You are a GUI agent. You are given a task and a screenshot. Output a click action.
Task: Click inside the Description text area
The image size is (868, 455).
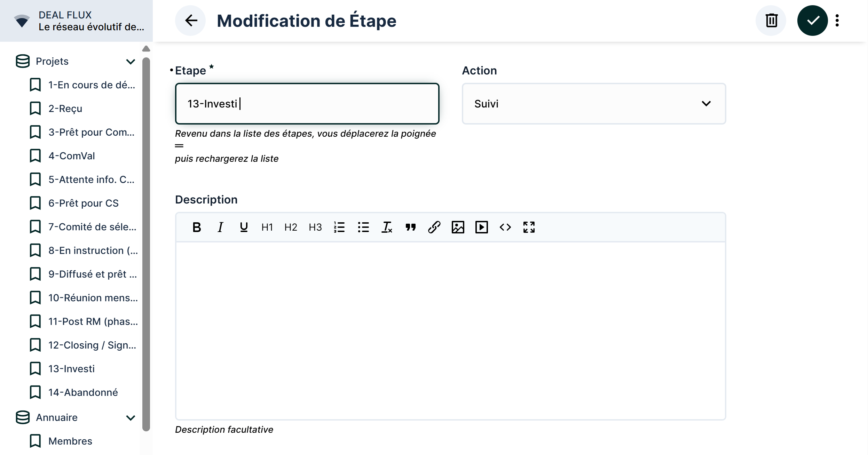click(x=451, y=331)
